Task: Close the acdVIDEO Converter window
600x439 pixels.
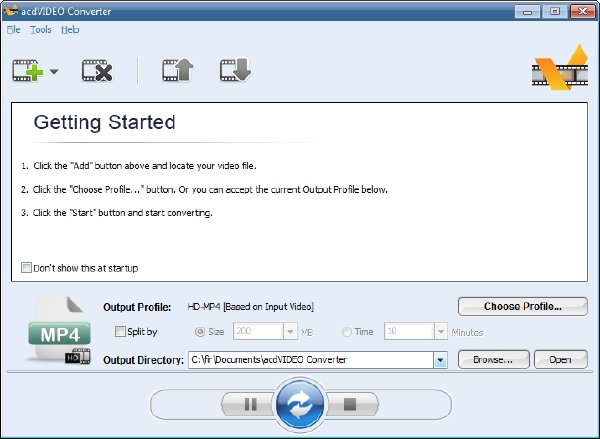Action: pos(582,11)
